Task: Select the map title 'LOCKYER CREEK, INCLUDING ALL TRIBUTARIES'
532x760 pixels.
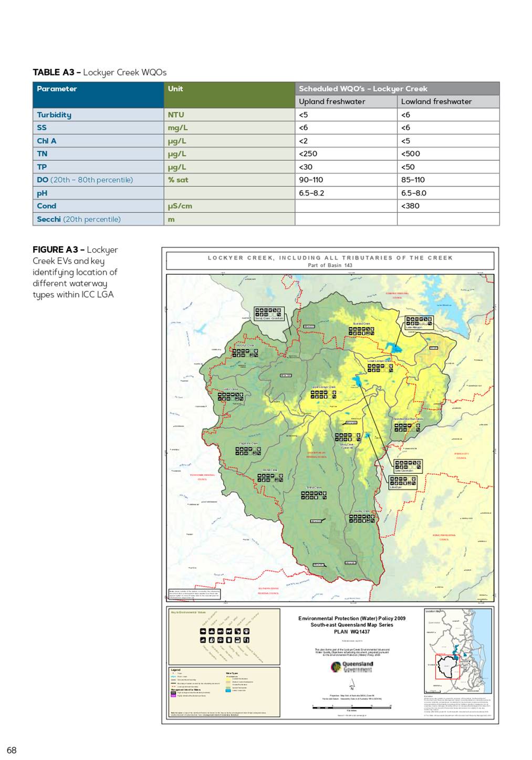Action: 330,258
